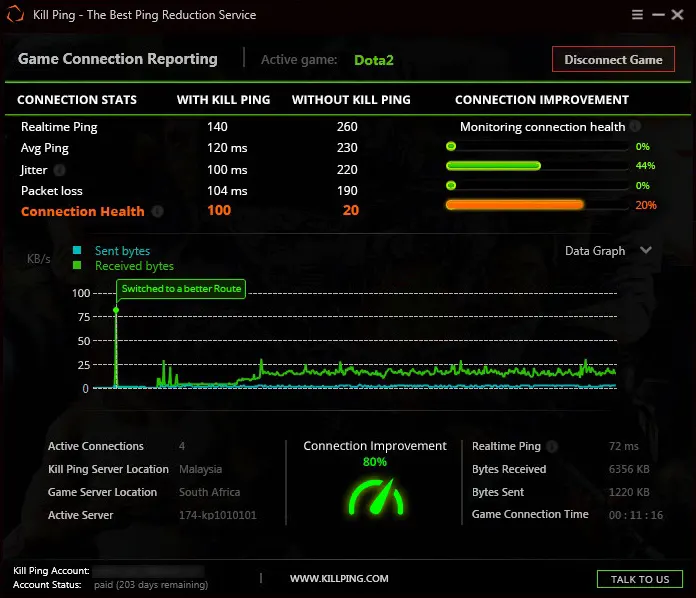Click the Avg Ping value 120 ms

tap(227, 148)
